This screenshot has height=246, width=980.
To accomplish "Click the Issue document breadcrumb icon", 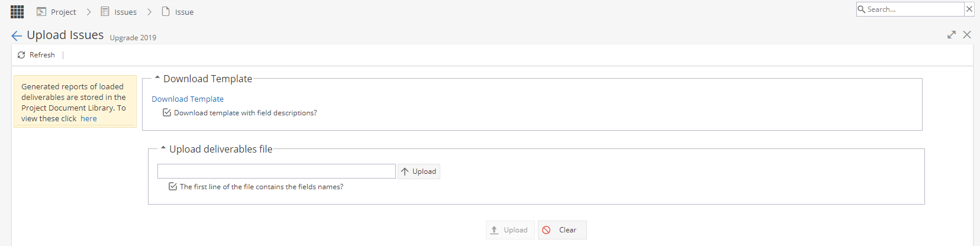I will (x=166, y=12).
